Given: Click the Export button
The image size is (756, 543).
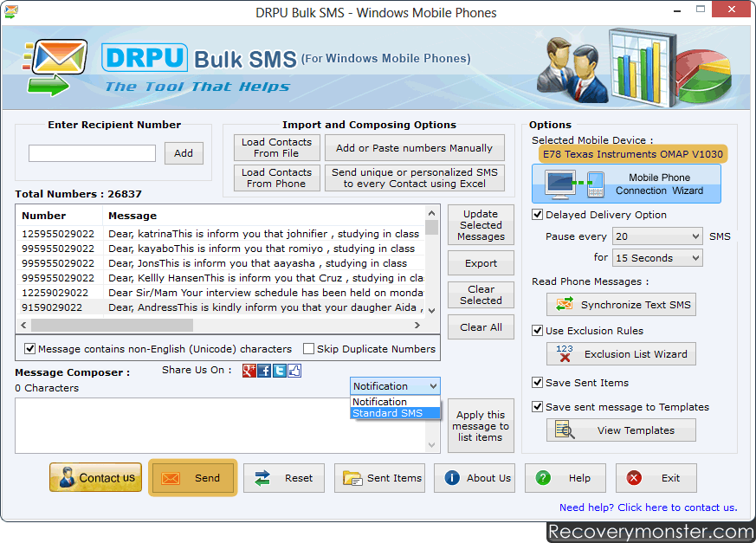Looking at the screenshot, I should [x=481, y=263].
